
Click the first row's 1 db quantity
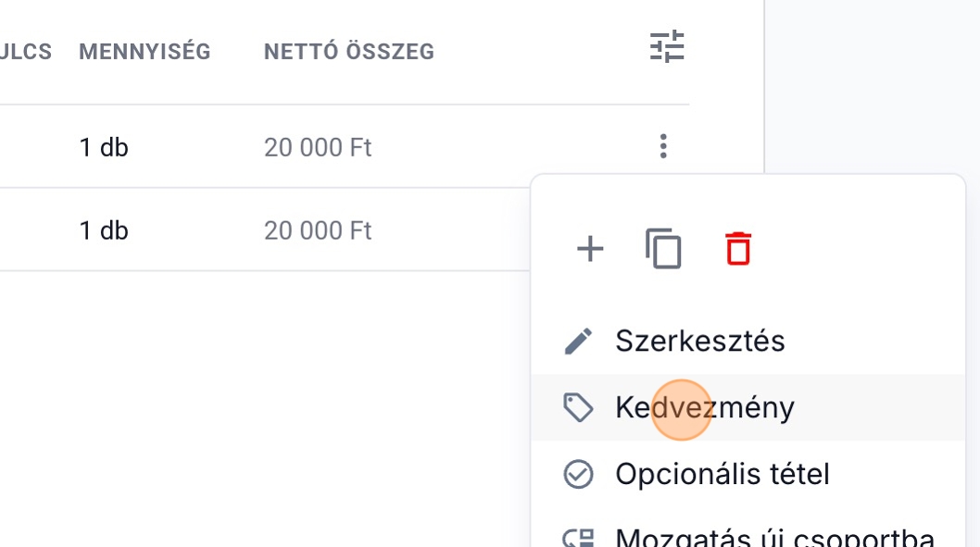point(104,147)
